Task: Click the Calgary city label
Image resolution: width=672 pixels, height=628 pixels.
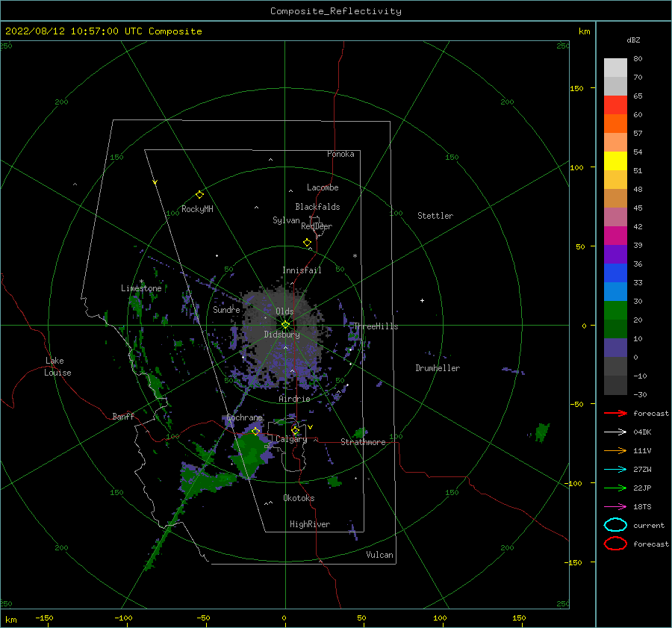Action: tap(291, 439)
